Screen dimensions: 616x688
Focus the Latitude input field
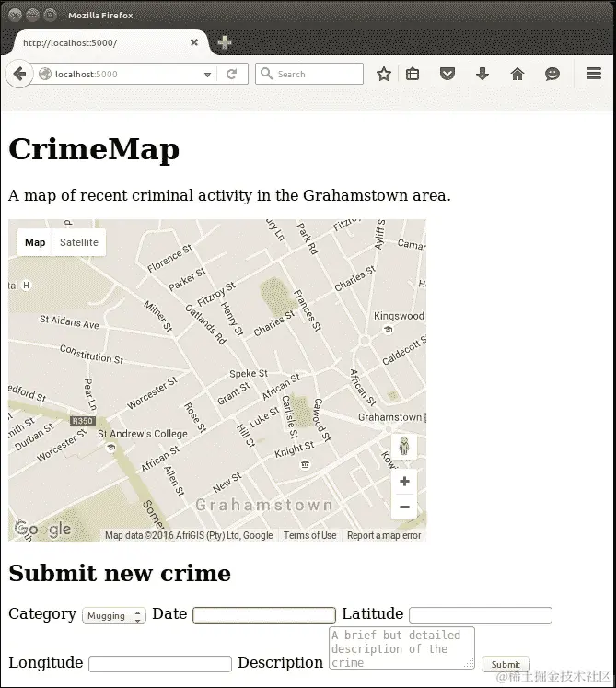[x=481, y=614]
